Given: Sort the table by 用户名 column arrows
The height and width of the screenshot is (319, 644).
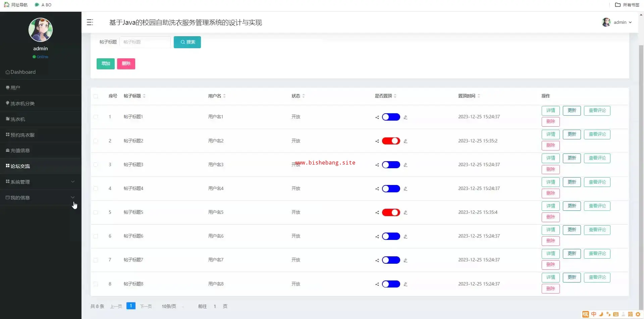Looking at the screenshot, I should (224, 96).
